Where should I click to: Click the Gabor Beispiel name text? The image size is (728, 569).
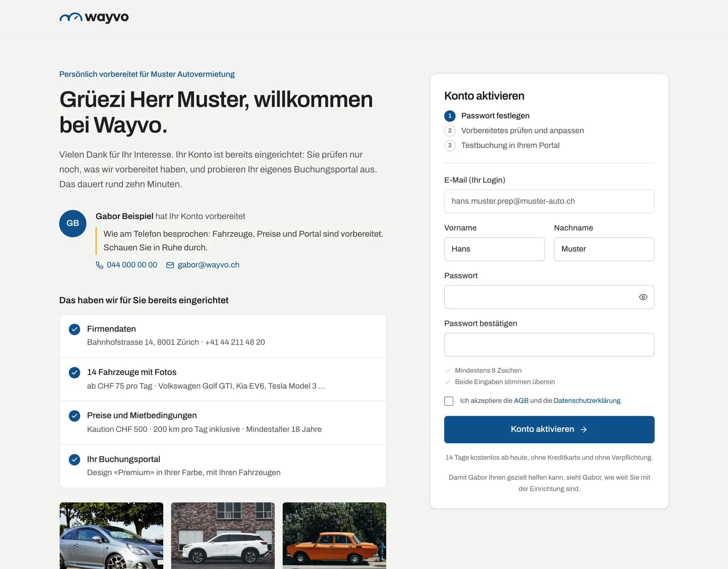(x=124, y=216)
